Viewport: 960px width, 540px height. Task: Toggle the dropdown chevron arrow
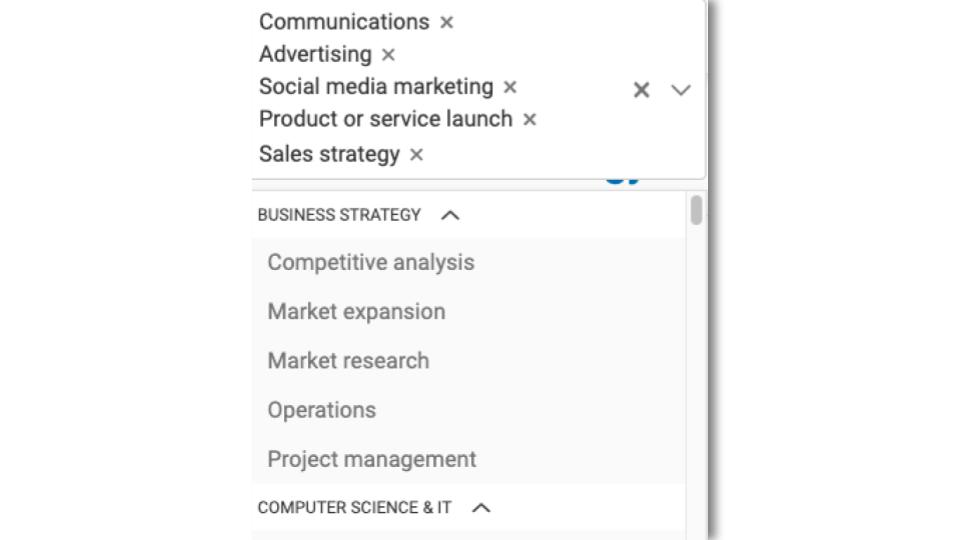point(681,90)
